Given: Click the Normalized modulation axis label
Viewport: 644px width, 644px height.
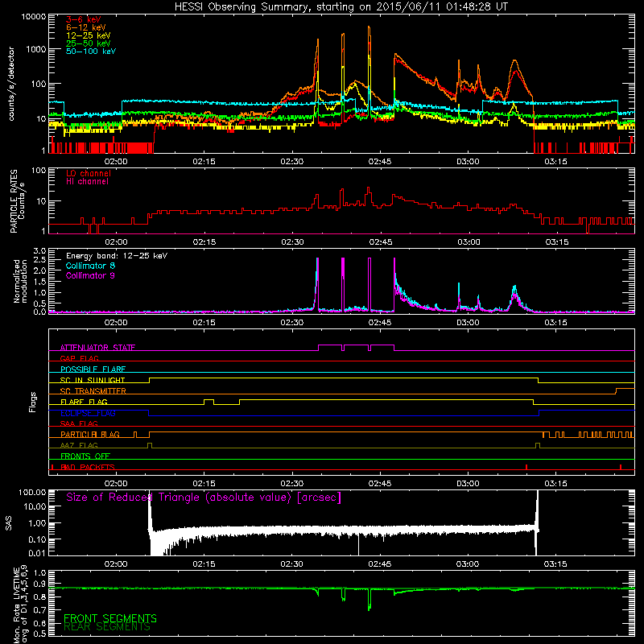Looking at the screenshot, I should tap(19, 281).
